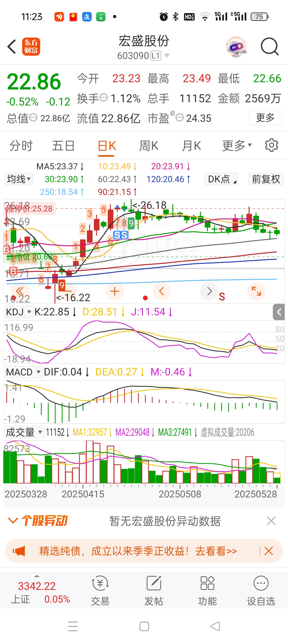Tap the current price 22.86
288x644 pixels.
(34, 82)
